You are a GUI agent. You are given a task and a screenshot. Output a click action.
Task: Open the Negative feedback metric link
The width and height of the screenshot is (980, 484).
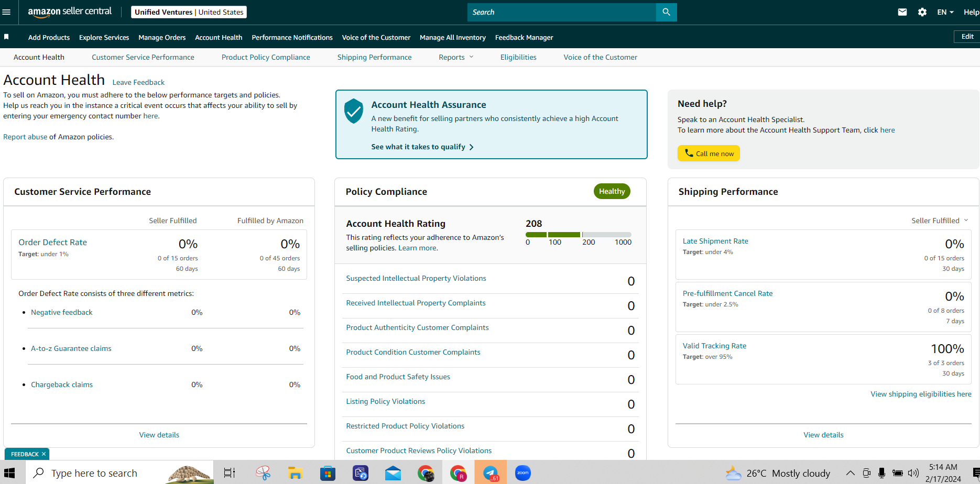pyautogui.click(x=61, y=312)
